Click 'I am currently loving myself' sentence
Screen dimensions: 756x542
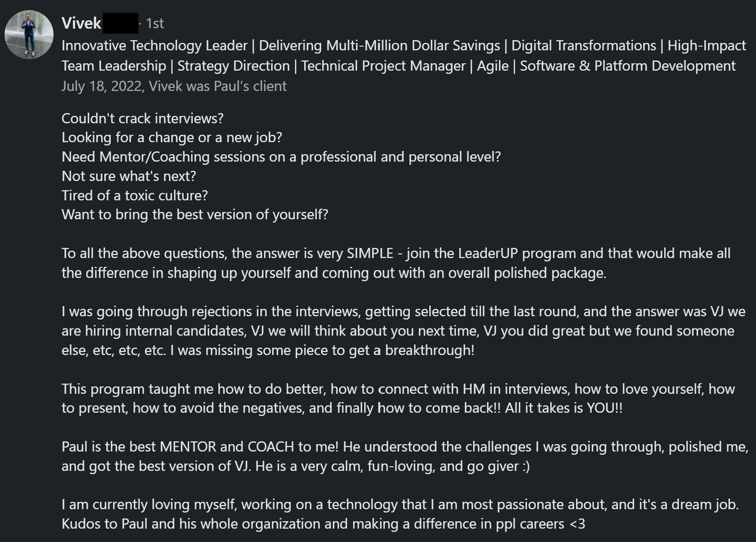[400, 504]
